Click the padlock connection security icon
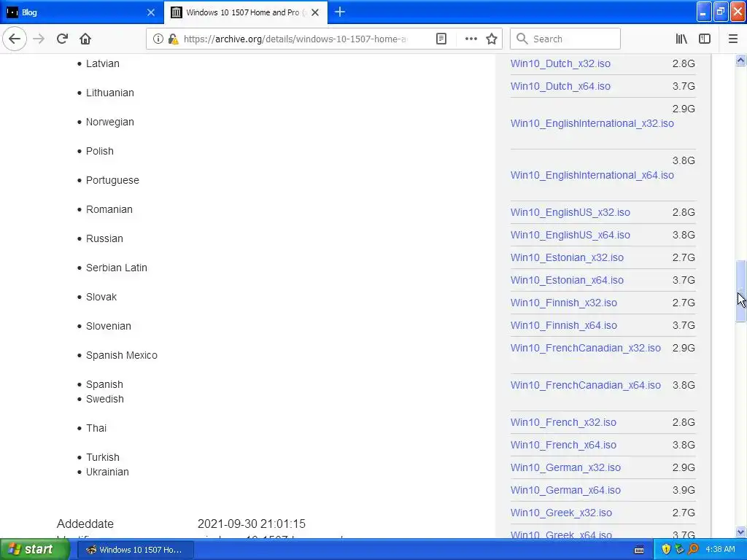 [x=173, y=39]
